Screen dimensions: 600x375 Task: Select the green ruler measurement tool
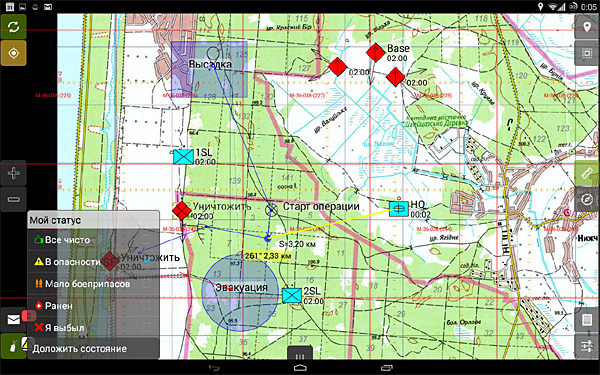point(587,173)
